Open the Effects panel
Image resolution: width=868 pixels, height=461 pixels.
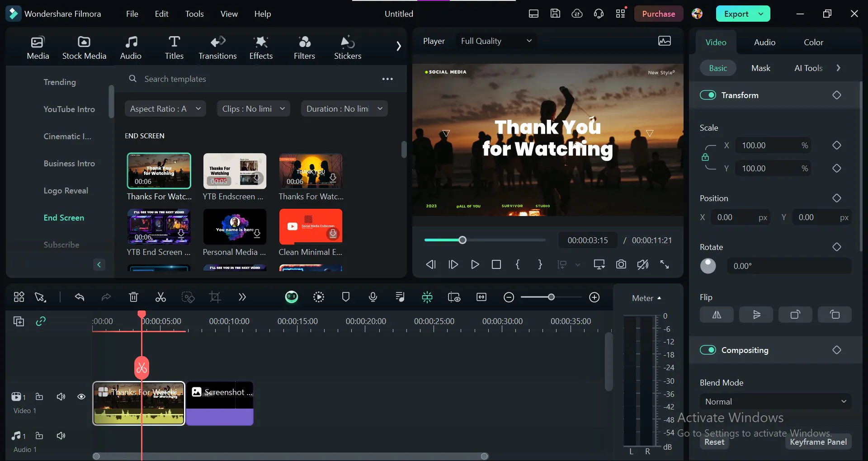coord(261,48)
